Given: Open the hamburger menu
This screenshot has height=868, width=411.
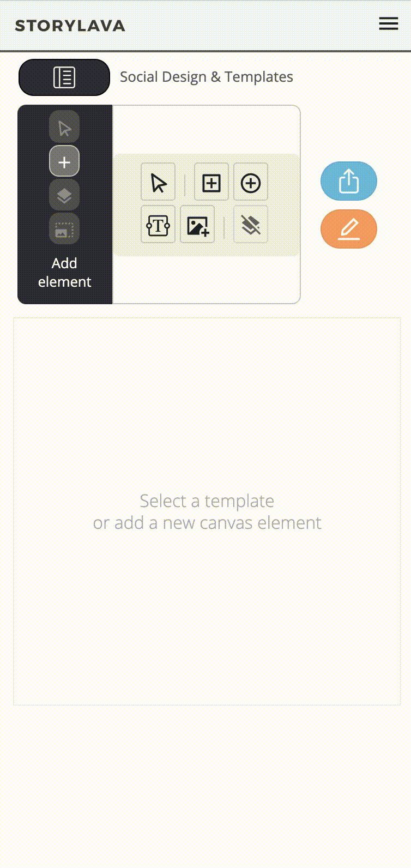Looking at the screenshot, I should pos(388,23).
